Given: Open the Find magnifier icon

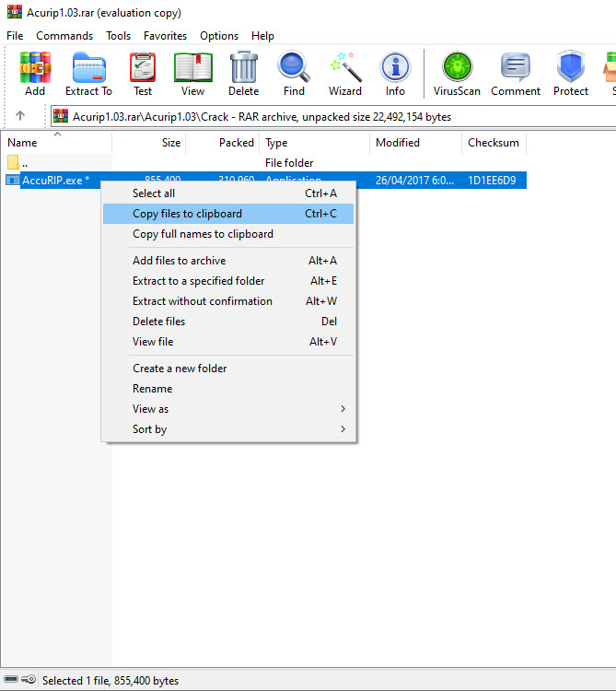Looking at the screenshot, I should pos(294,67).
